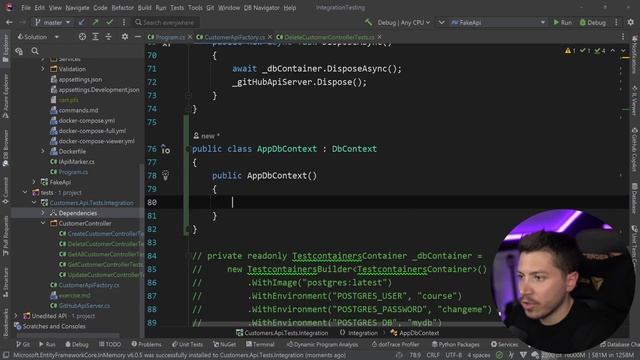Viewport: 640px width, 360px height.
Task: Close the CustomerApiFactory.cs tab
Action: (x=270, y=37)
